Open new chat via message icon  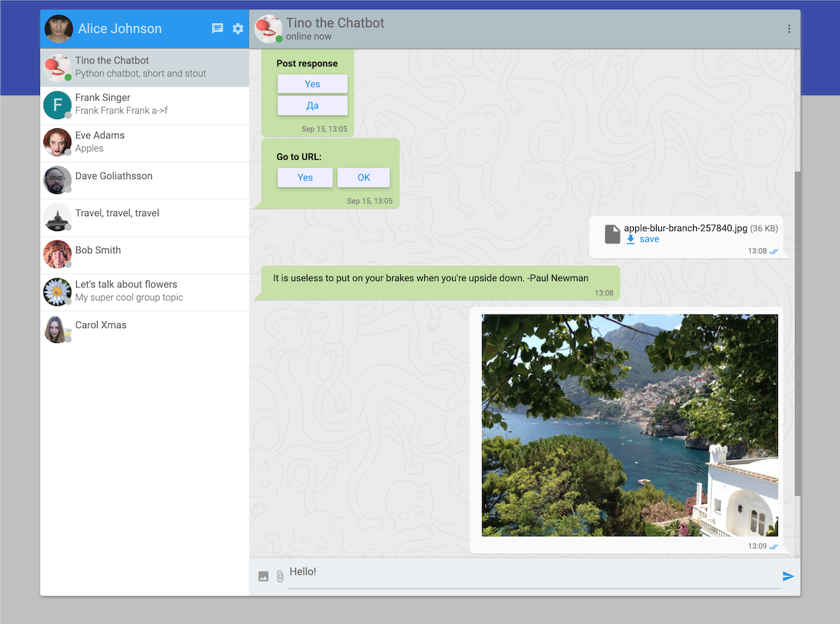tap(217, 29)
